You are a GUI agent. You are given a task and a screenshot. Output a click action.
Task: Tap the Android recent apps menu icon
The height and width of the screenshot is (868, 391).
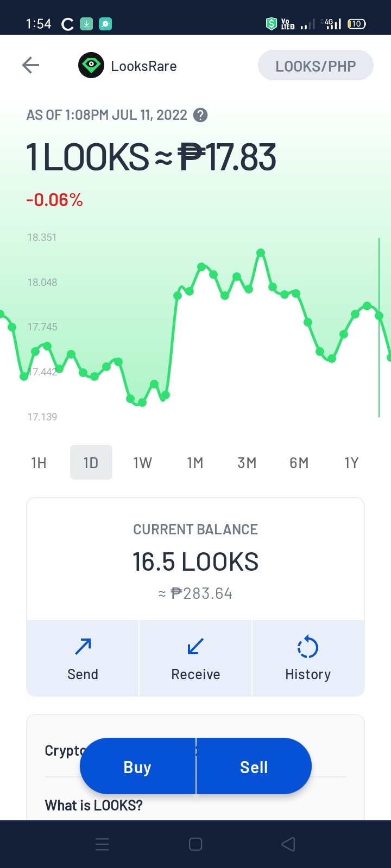tap(102, 844)
